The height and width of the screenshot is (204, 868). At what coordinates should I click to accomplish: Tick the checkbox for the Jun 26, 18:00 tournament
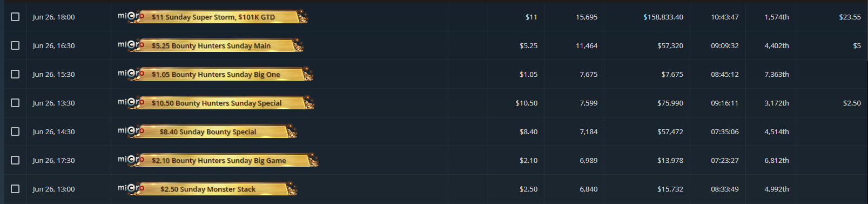pyautogui.click(x=15, y=17)
